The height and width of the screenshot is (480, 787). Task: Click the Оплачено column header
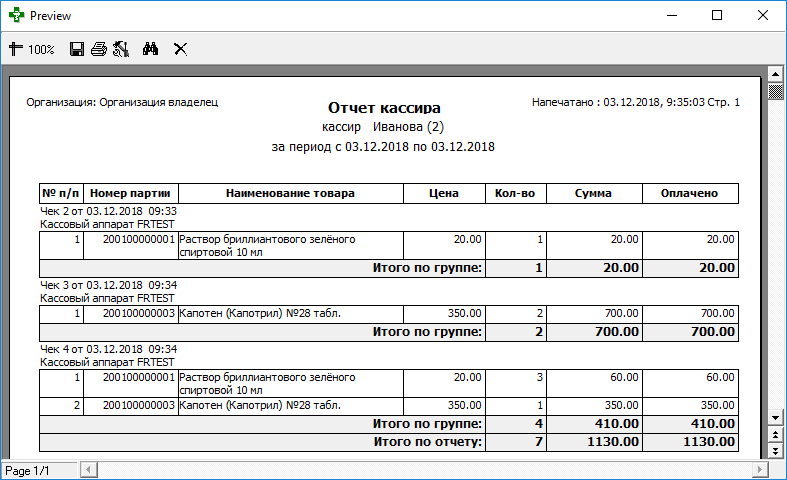coord(690,193)
